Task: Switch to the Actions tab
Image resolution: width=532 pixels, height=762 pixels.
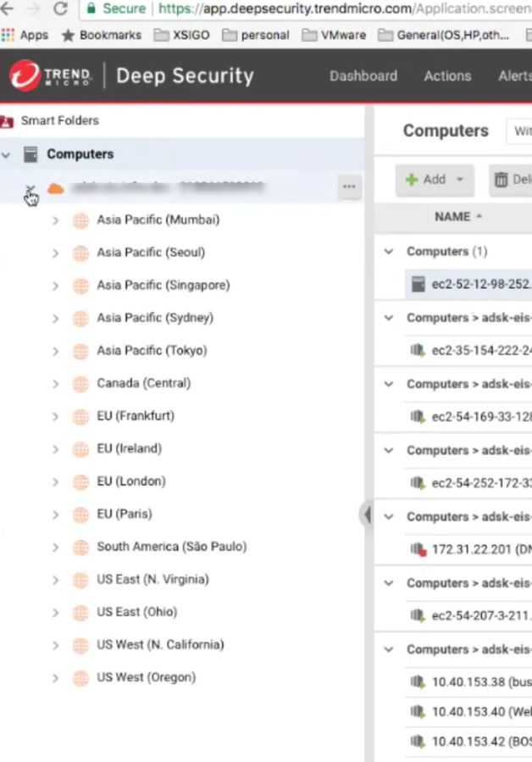Action: point(447,75)
